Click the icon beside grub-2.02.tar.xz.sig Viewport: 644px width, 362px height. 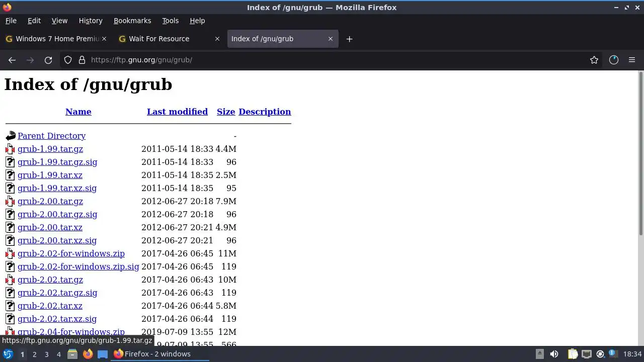click(11, 319)
